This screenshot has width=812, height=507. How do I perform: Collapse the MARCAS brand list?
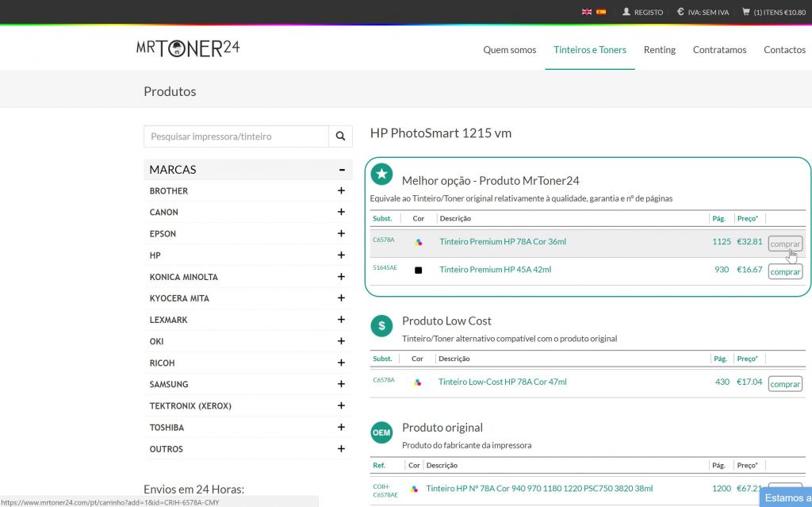(x=341, y=170)
